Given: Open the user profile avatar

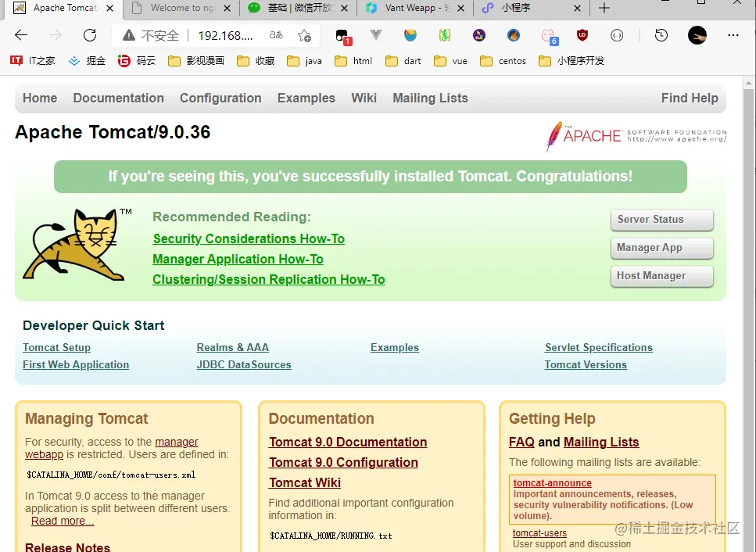Looking at the screenshot, I should pyautogui.click(x=697, y=35).
